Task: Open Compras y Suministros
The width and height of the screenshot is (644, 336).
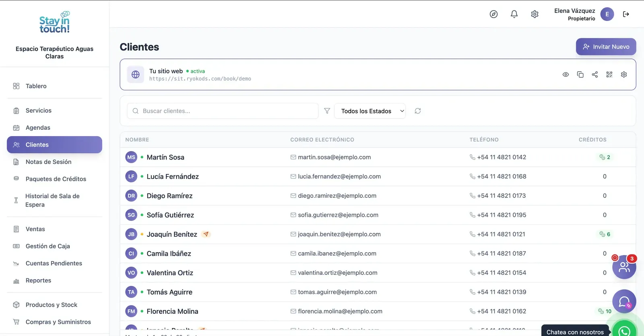Action: click(54, 322)
